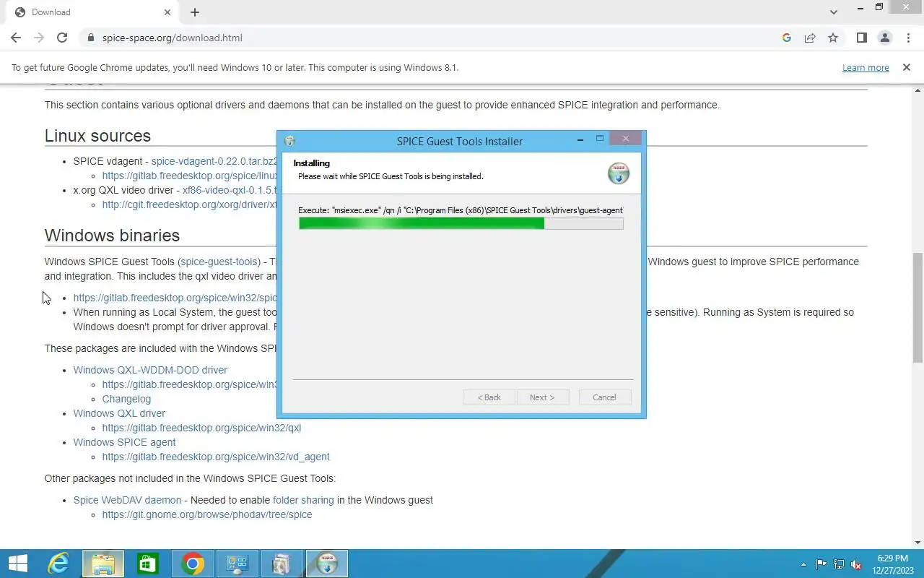Click the Windows binaries heading
The image size is (924, 578).
click(x=112, y=236)
